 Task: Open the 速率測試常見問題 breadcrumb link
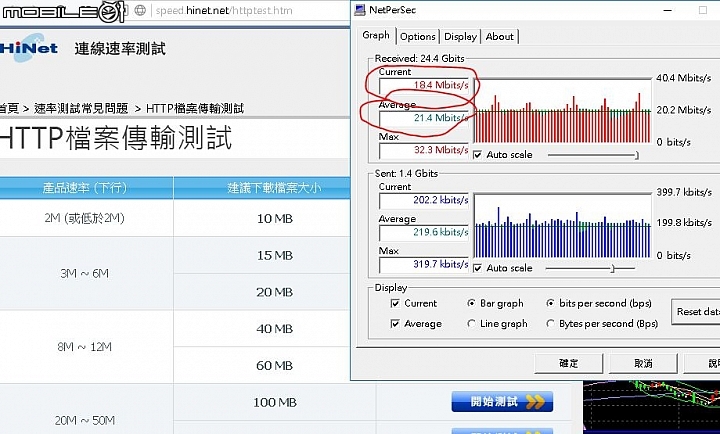pos(81,108)
